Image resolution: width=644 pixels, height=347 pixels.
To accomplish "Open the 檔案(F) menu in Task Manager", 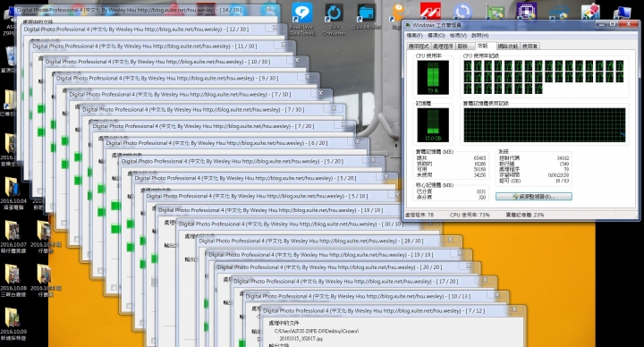I will [x=414, y=35].
